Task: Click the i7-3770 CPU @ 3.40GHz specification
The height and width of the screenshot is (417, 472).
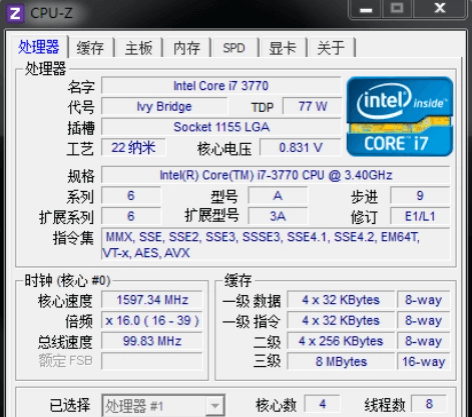Action: 276,175
